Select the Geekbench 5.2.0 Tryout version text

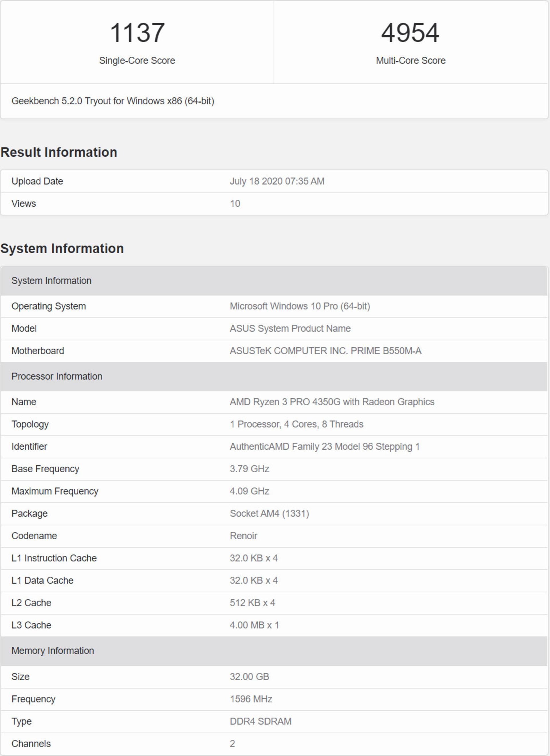(113, 101)
